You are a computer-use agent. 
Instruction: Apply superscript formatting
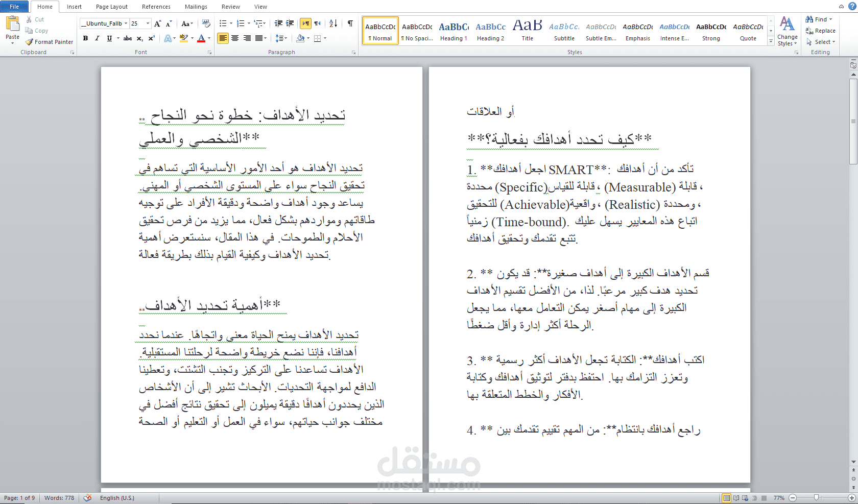pyautogui.click(x=151, y=38)
